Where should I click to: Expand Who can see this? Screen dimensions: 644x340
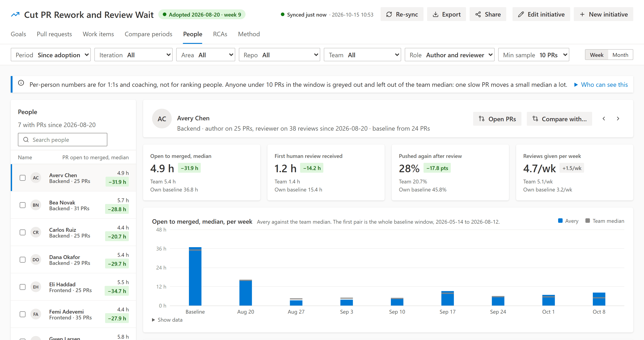601,85
